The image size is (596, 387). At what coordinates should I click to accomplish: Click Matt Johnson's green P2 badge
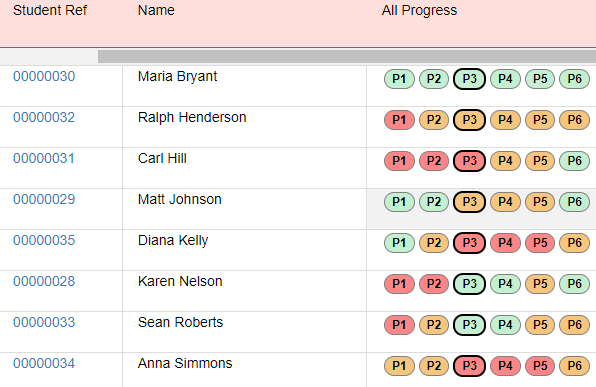pos(434,202)
